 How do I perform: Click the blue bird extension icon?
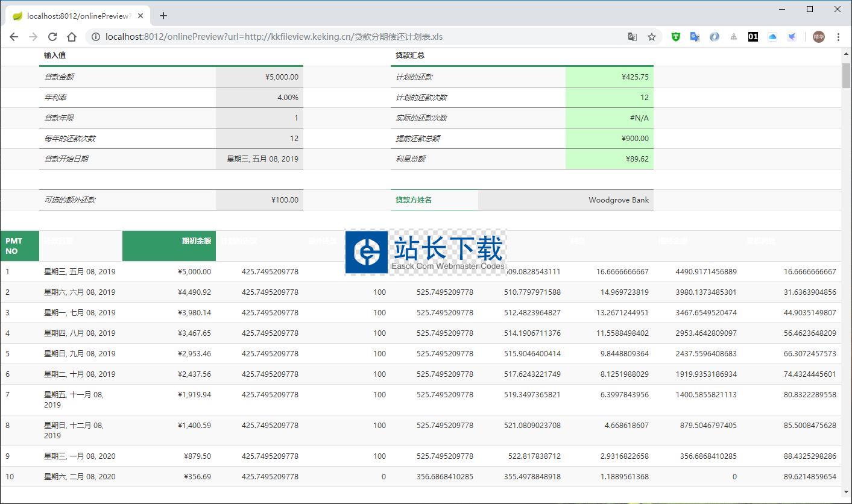click(x=792, y=37)
